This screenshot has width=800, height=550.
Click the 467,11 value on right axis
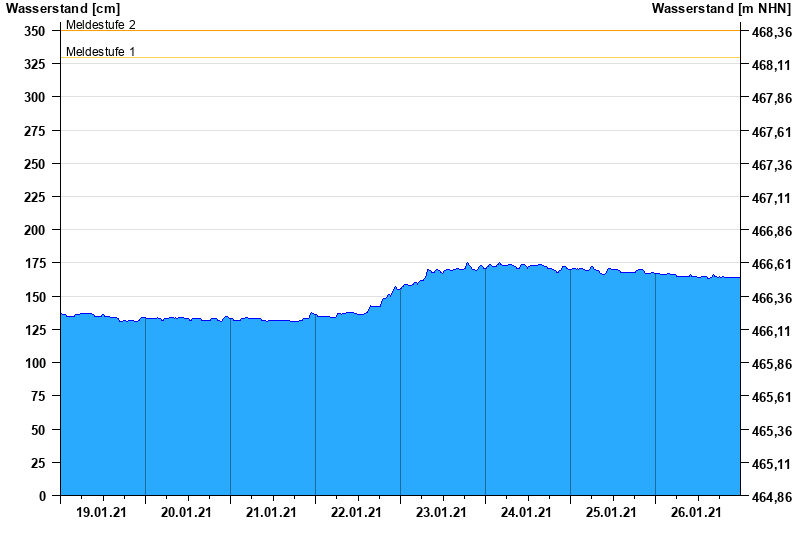[x=771, y=198]
